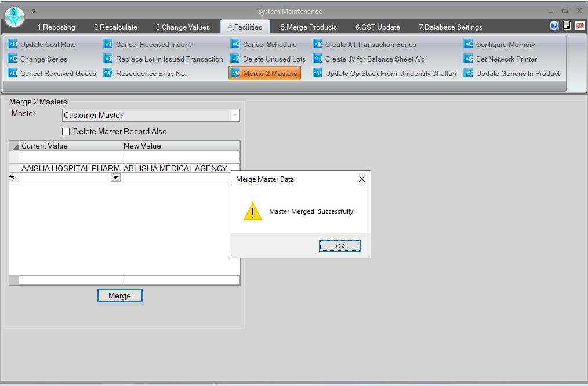This screenshot has height=386, width=588.
Task: Click the Resequence Entry No. label
Action: pos(151,74)
